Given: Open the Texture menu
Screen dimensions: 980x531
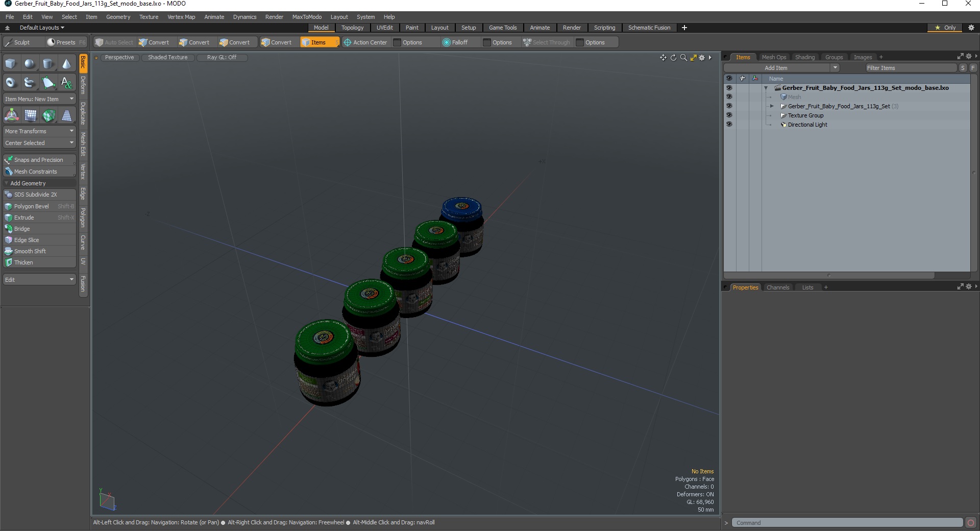Looking at the screenshot, I should tap(149, 17).
